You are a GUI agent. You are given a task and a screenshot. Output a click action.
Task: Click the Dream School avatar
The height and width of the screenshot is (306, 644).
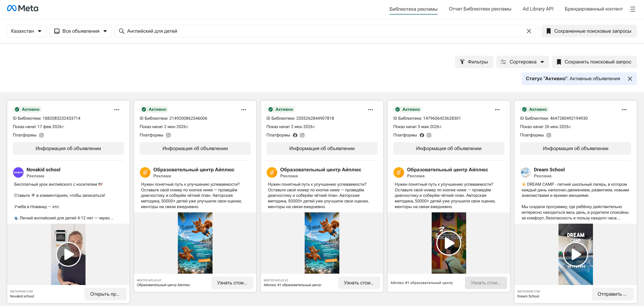[x=526, y=172]
